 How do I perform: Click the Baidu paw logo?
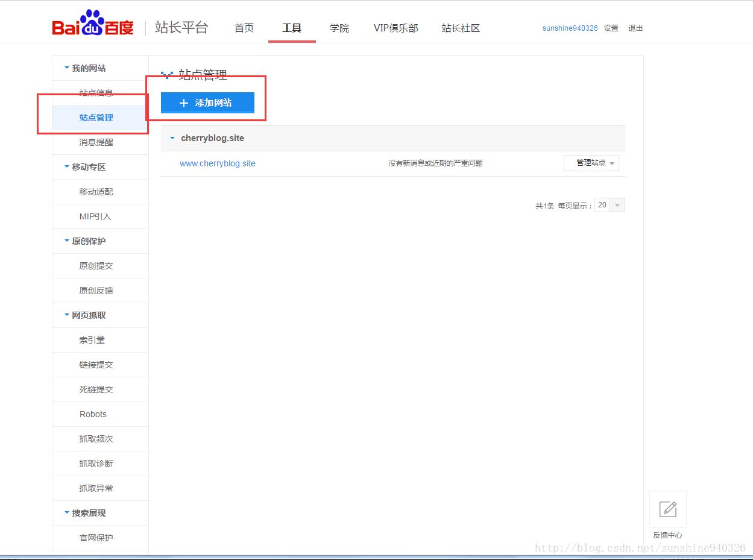coord(93,23)
